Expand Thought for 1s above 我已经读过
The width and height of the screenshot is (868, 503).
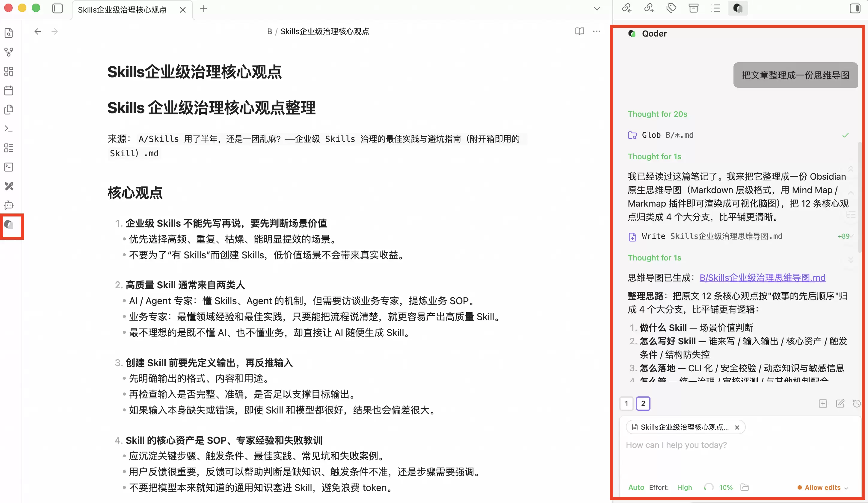[654, 157]
